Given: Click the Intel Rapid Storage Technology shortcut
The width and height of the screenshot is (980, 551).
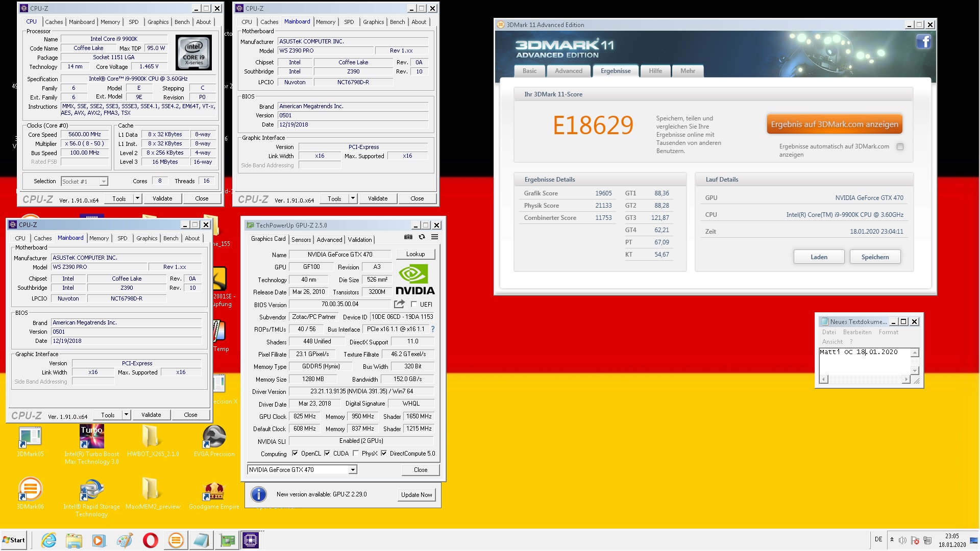Looking at the screenshot, I should 92,497.
